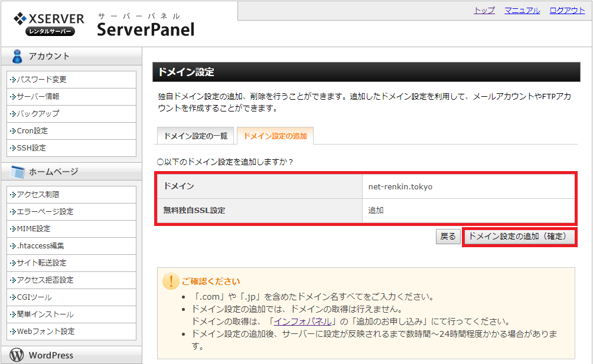Viewport: 593px width, 364px height.
Task: Click the WordPress logo icon
Action: (17, 355)
